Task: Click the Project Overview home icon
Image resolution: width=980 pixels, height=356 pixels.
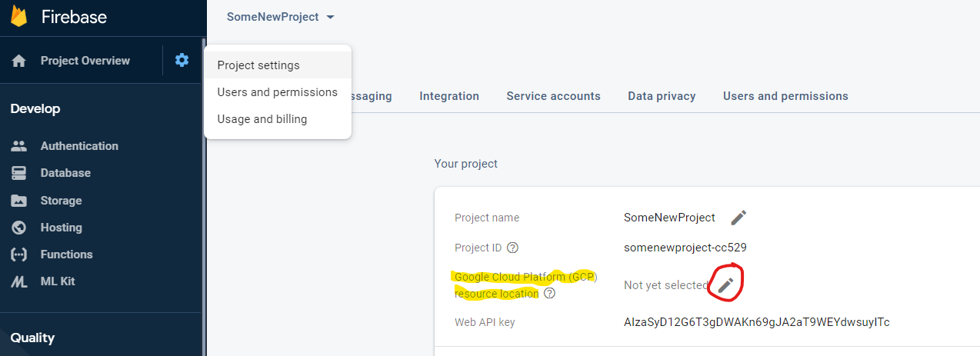Action: 19,61
